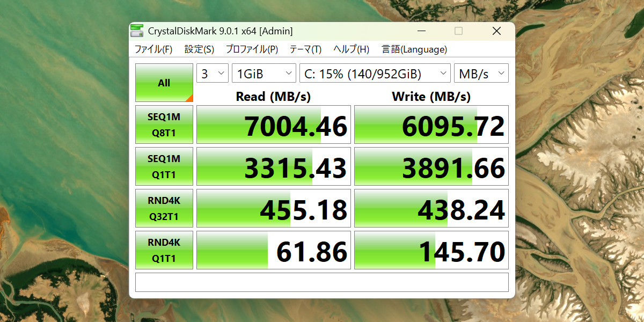Open the 設定(S) settings menu
Image resolution: width=644 pixels, height=322 pixels.
[x=199, y=49]
